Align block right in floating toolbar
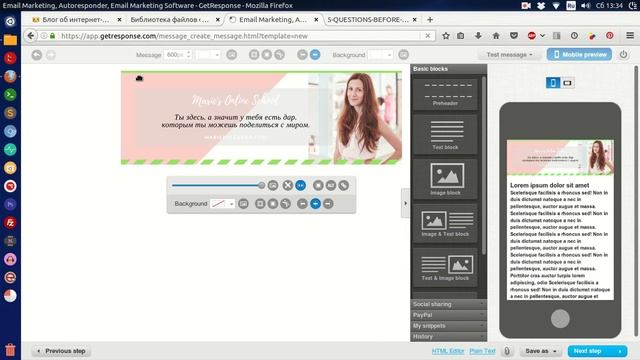Image resolution: width=640 pixels, height=360 pixels. click(328, 204)
